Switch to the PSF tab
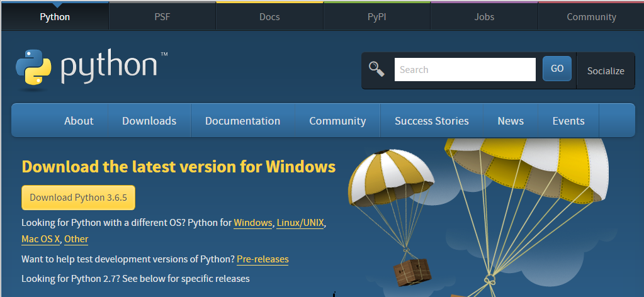Screen dimensions: 644x297 click(x=162, y=17)
